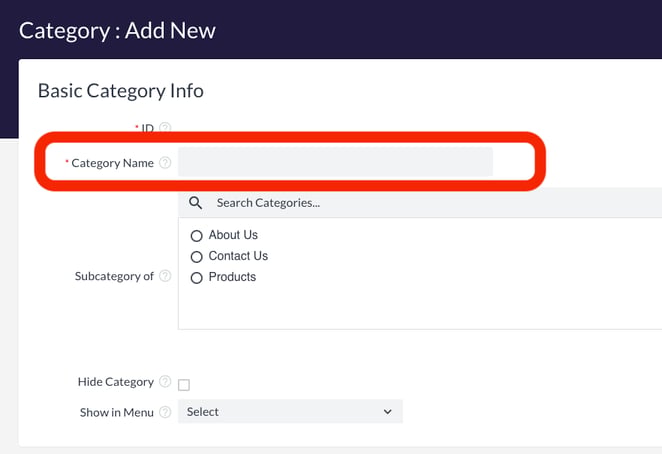The image size is (662, 454).
Task: Focus the Category Name text field
Action: coord(335,163)
